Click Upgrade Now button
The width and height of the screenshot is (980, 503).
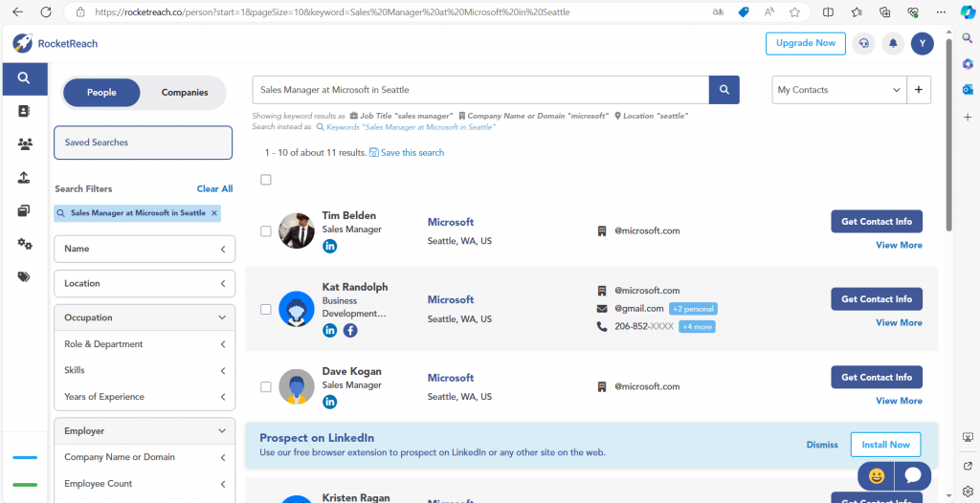coord(806,43)
